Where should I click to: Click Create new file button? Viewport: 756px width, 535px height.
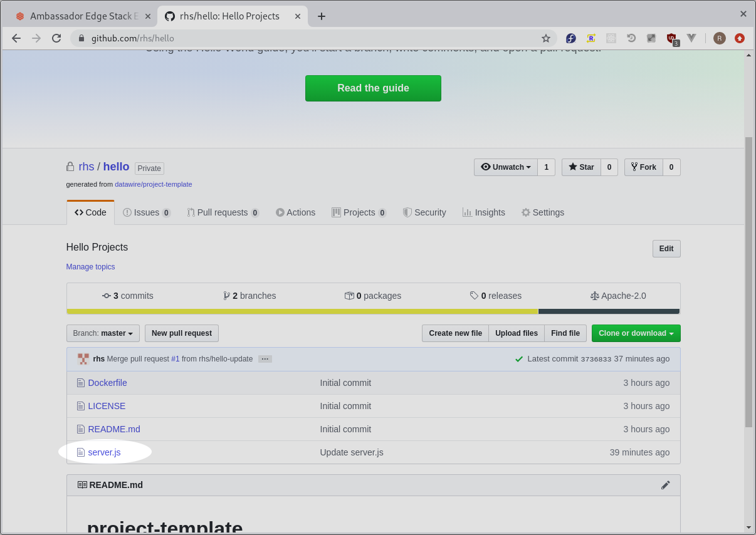click(455, 333)
